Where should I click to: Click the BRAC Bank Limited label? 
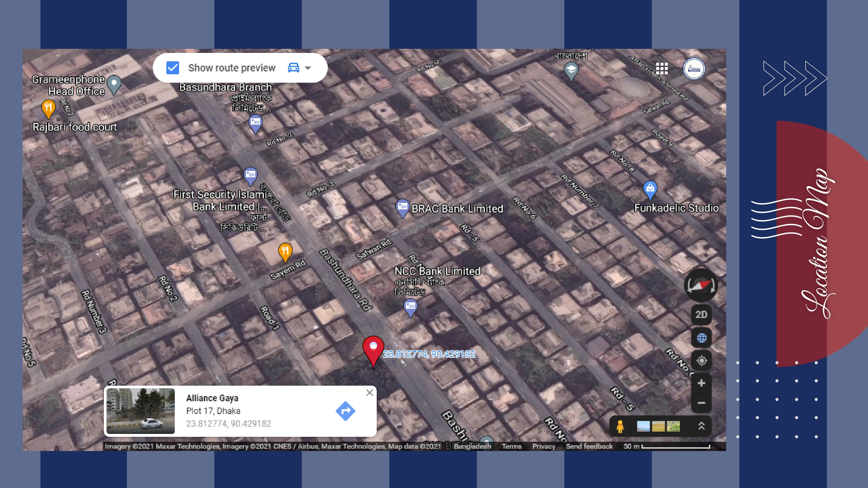click(x=457, y=209)
